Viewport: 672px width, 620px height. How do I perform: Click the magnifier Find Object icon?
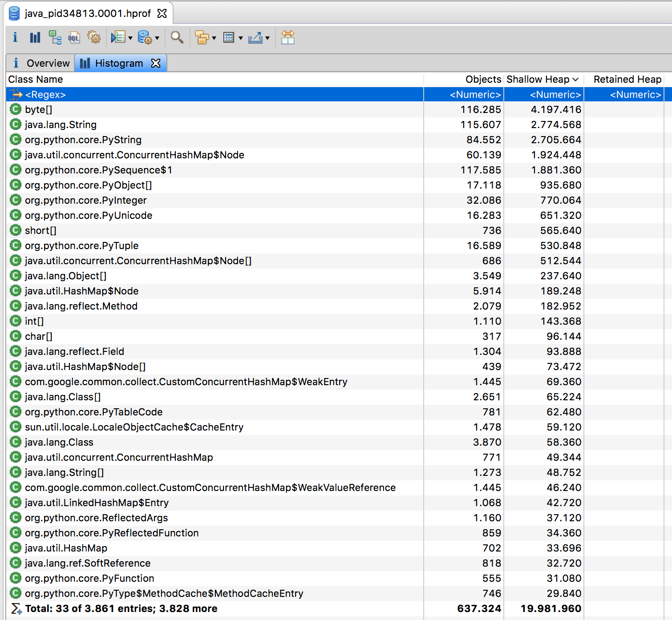[x=177, y=37]
